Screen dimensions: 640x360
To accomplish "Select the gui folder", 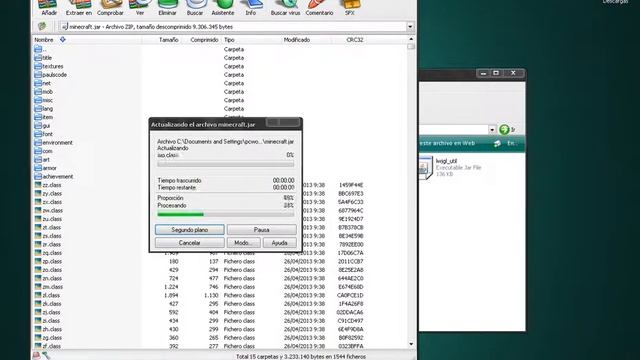I will (x=42, y=126).
